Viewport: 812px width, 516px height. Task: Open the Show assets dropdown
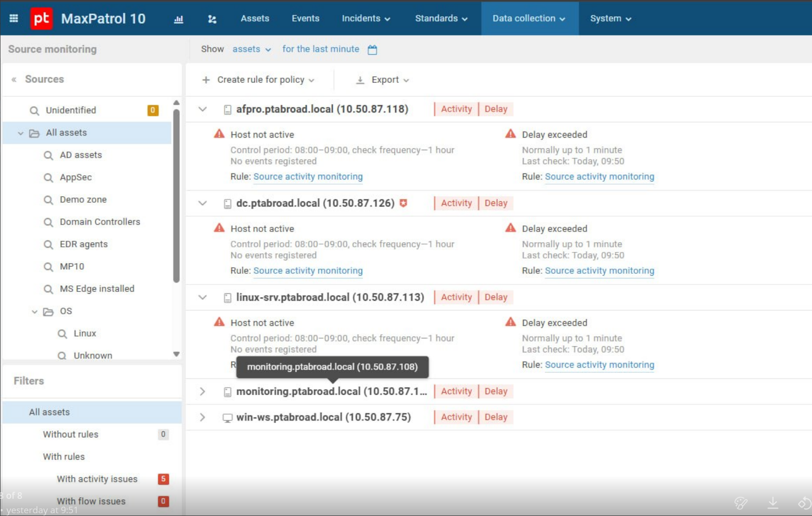pos(251,49)
